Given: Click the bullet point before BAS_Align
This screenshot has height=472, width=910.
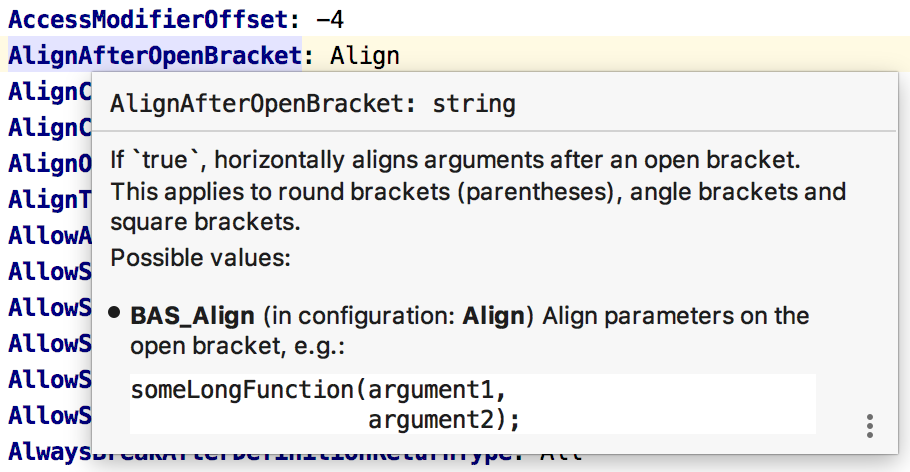Looking at the screenshot, I should [116, 315].
